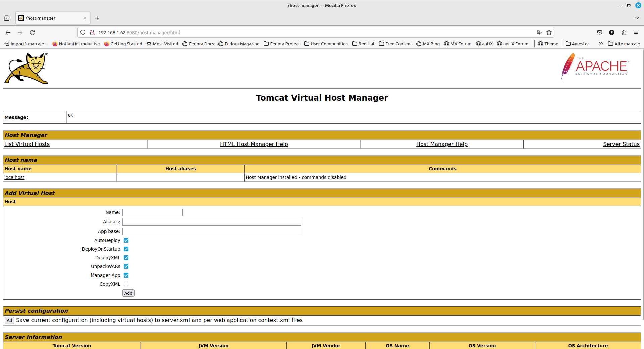Open Fedora Docs bookmark

(198, 44)
